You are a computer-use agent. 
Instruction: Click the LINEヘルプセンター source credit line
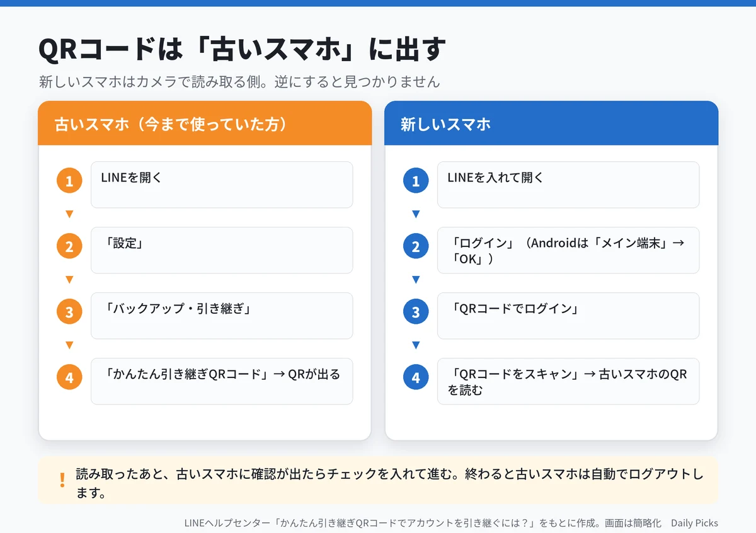point(423,523)
